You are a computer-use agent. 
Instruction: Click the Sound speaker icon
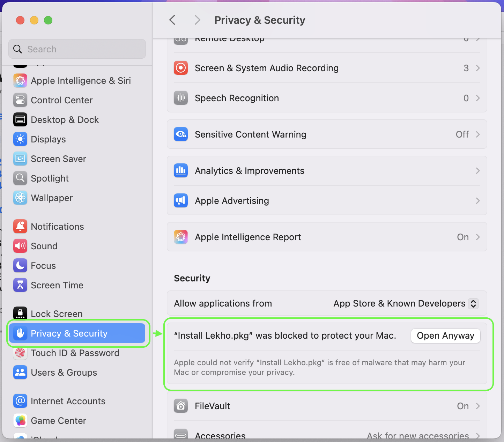pos(20,246)
